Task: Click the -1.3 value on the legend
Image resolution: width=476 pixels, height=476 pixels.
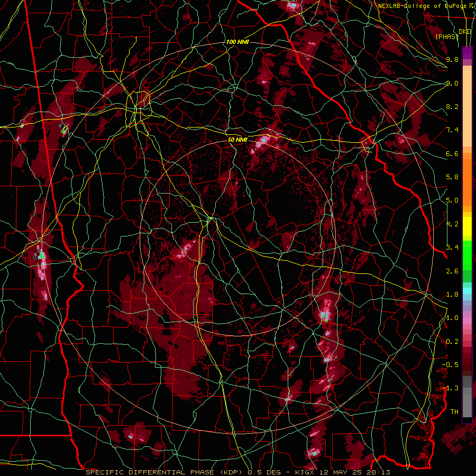Action: [x=451, y=388]
